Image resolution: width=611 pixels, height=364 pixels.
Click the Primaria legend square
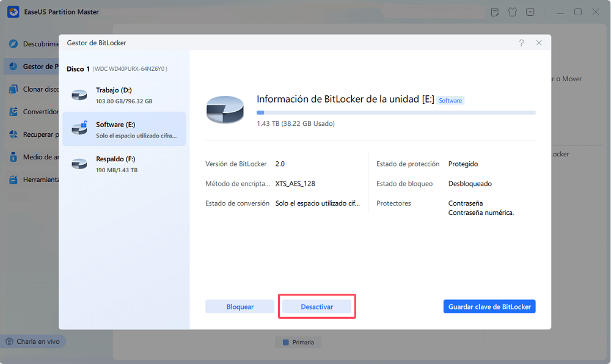[x=285, y=342]
